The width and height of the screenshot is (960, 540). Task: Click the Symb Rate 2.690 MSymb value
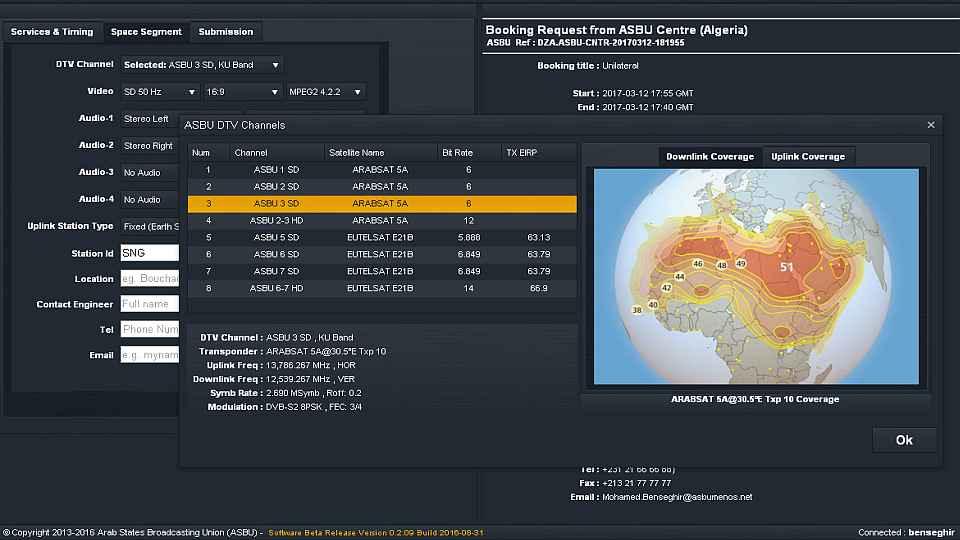coord(313,393)
